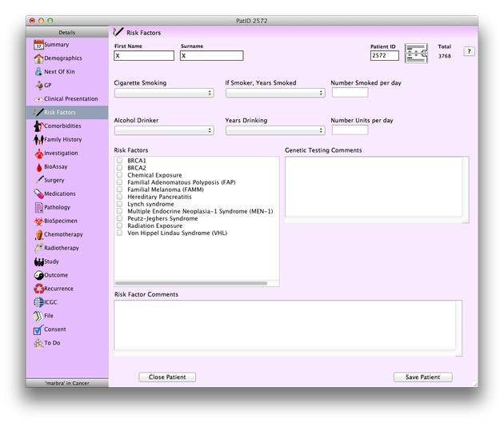This screenshot has width=504, height=423.
Task: Go to the Family History section label
Action: (x=63, y=140)
